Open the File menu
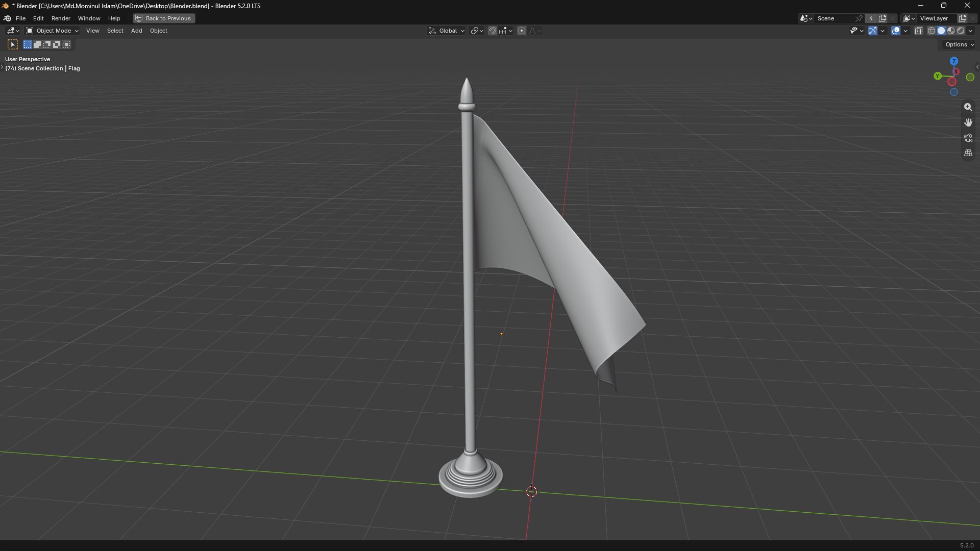Screen dimensions: 980x551 [x=20, y=18]
